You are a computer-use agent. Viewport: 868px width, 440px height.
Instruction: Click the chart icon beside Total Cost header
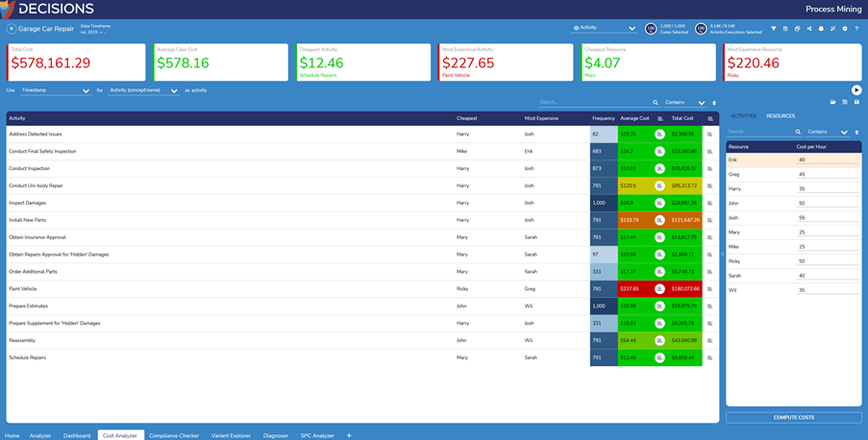(710, 119)
